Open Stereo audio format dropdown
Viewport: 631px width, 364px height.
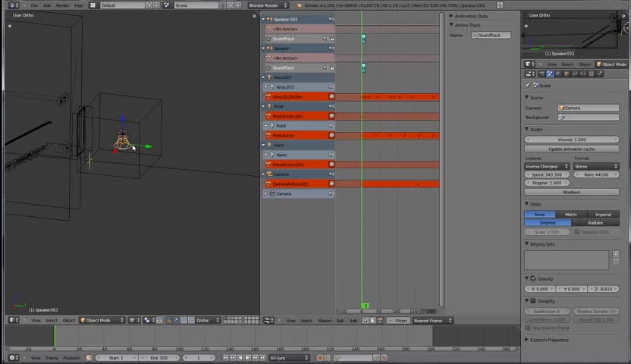[x=596, y=166]
